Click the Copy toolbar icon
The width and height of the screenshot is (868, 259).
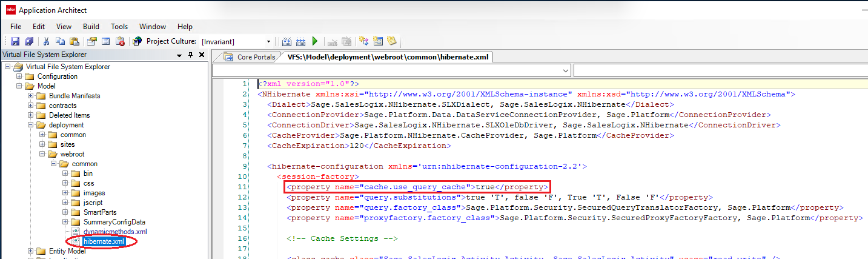click(x=60, y=41)
